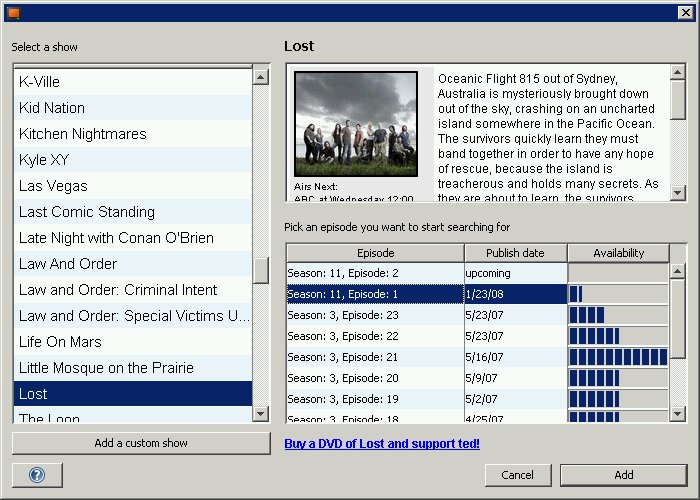Cancel the dialog
The width and height of the screenshot is (700, 500).
click(517, 475)
